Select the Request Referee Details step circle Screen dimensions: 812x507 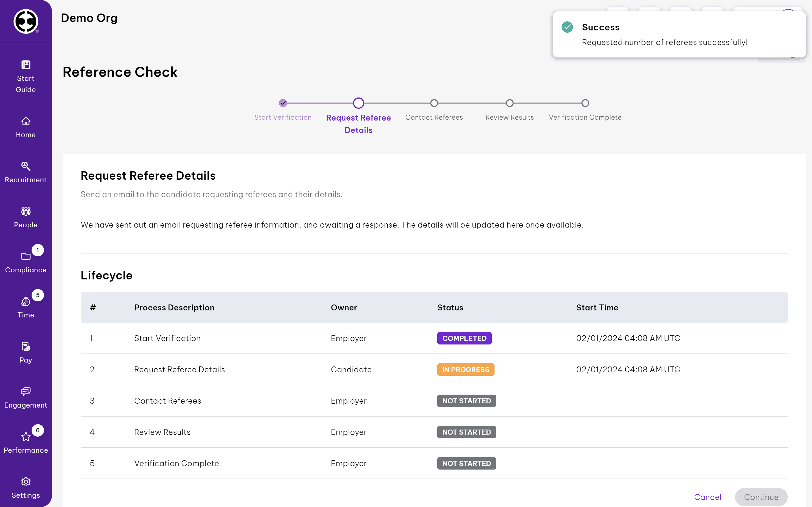[358, 103]
